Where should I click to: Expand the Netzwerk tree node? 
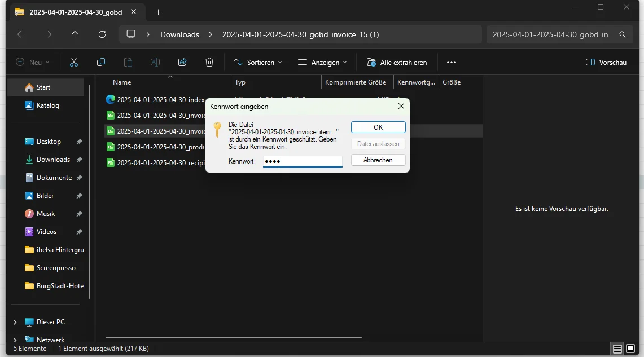[x=15, y=340]
